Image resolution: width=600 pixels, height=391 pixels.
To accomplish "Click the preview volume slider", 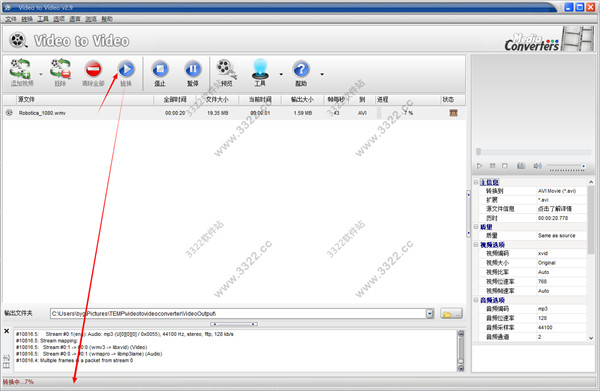I will pos(566,166).
